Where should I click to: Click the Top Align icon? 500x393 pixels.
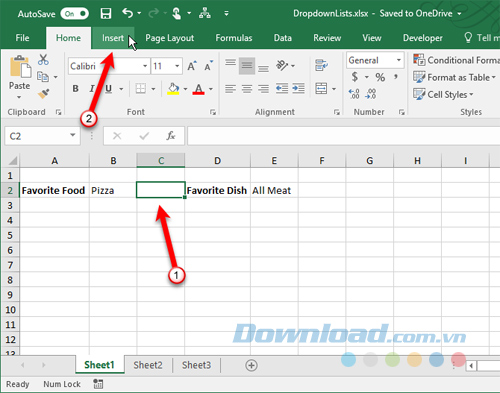tap(230, 63)
